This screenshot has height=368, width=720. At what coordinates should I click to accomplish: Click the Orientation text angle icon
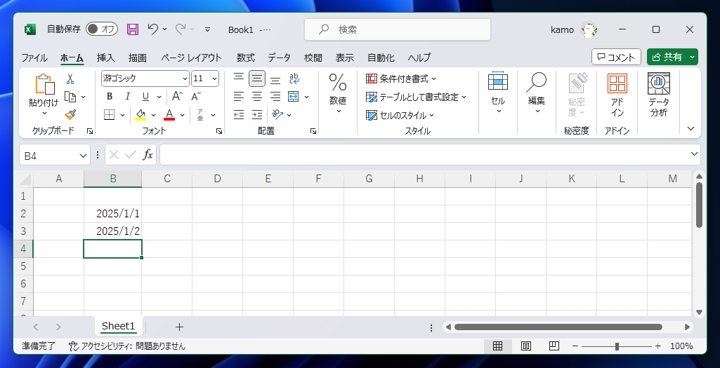[277, 114]
